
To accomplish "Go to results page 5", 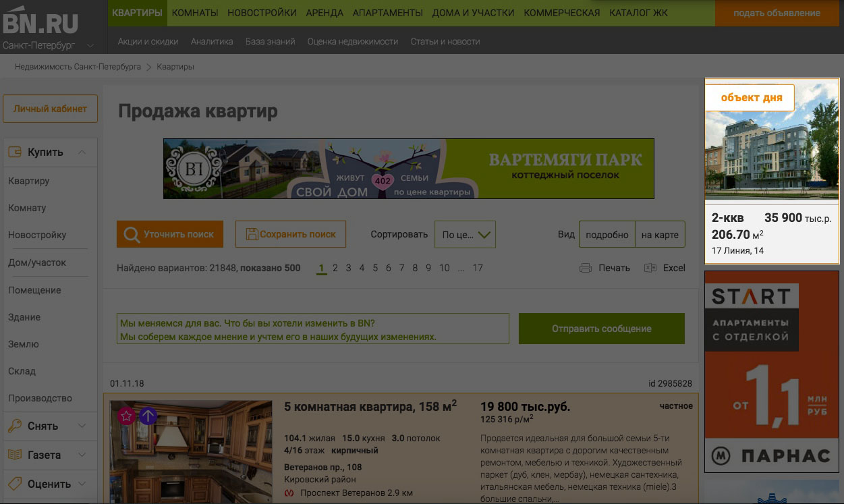I will (x=375, y=268).
